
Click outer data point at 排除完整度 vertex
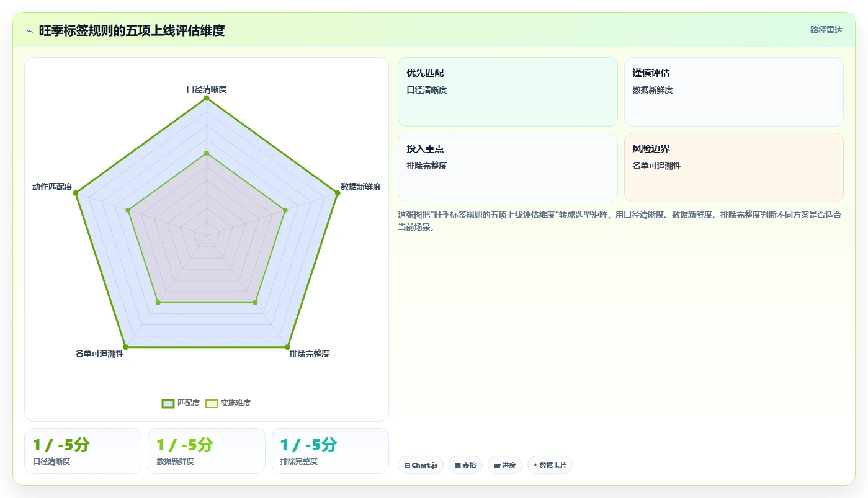287,347
